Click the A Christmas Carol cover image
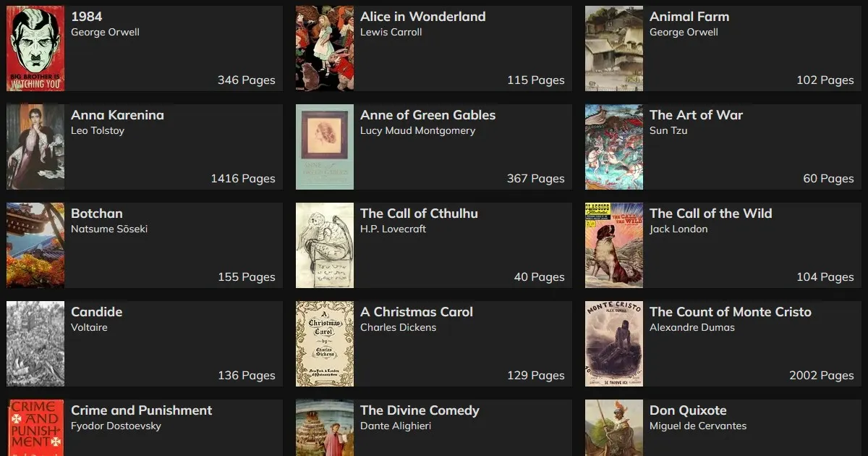Viewport: 868px width, 456px height. click(x=325, y=344)
